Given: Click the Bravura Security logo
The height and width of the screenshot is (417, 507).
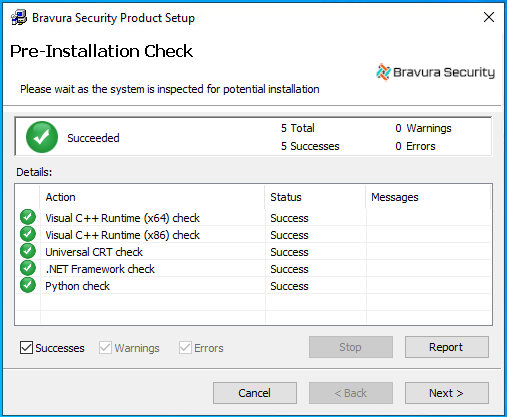Looking at the screenshot, I should (435, 72).
